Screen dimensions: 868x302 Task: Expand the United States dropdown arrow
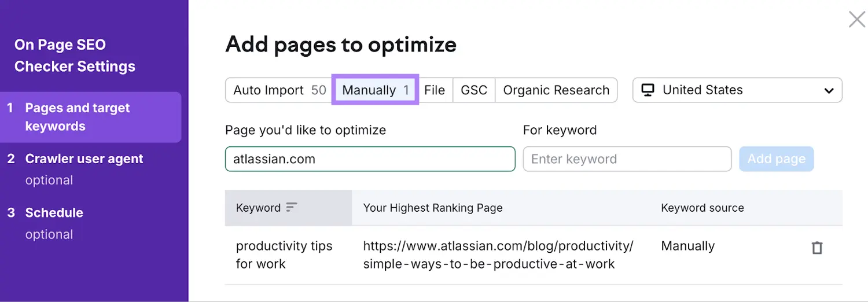829,91
